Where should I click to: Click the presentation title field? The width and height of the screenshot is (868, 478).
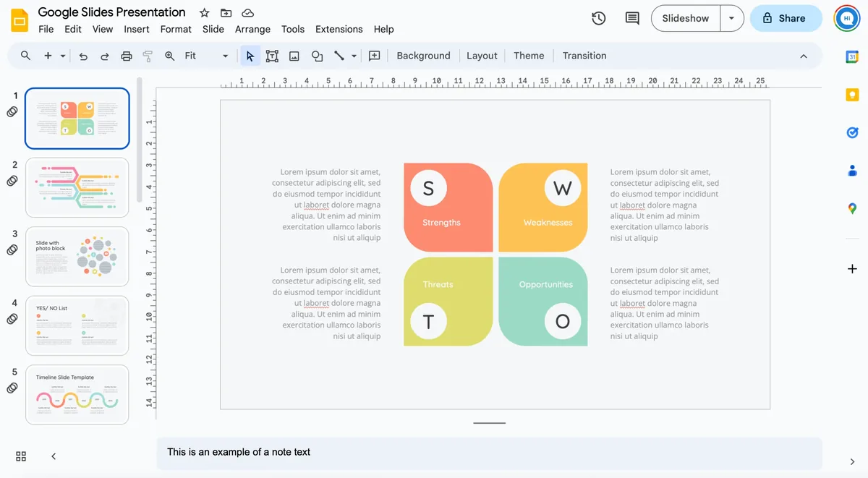111,12
